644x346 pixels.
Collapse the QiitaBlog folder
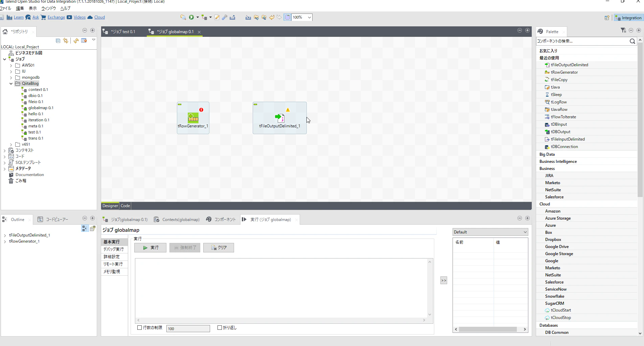tap(11, 83)
